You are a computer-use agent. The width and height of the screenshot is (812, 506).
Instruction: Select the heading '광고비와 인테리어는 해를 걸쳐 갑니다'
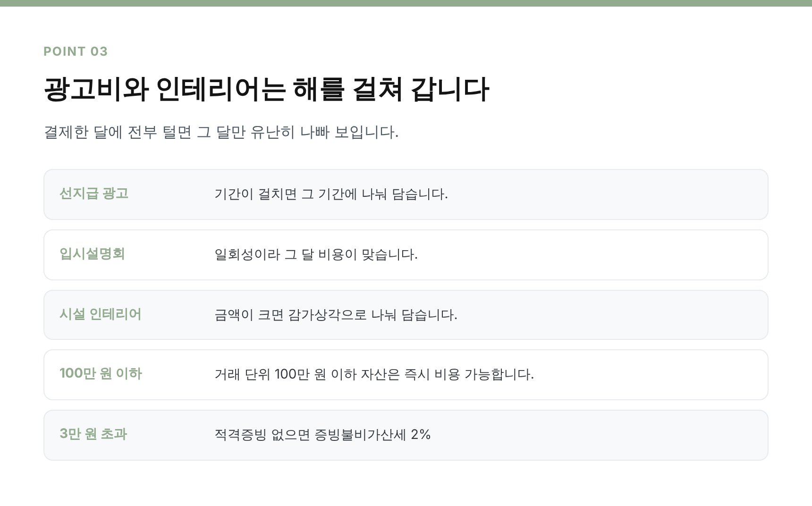[266, 89]
